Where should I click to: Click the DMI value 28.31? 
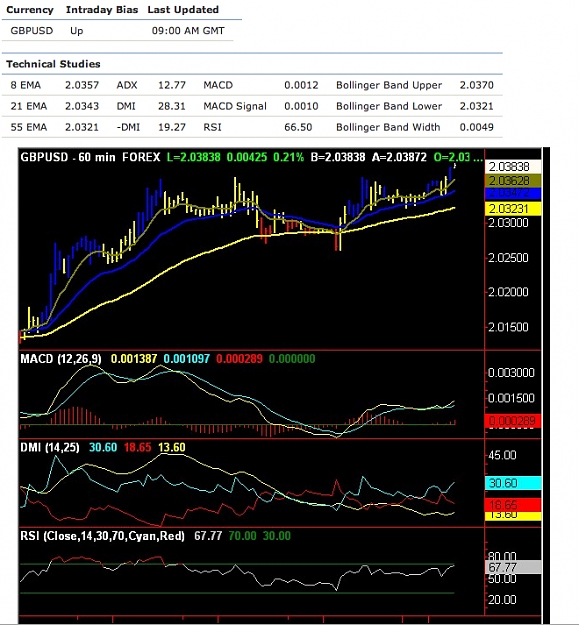[x=172, y=106]
